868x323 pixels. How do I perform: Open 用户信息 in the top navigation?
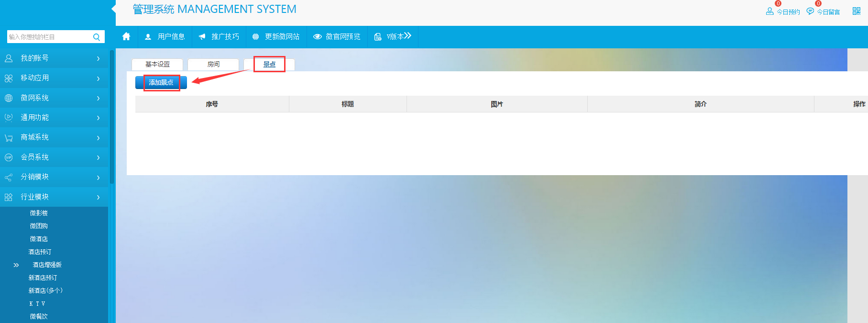click(165, 37)
